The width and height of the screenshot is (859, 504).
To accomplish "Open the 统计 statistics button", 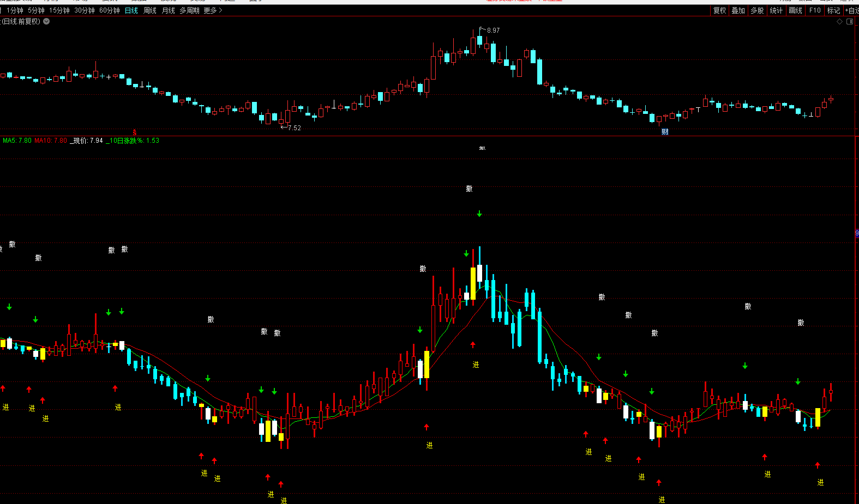I will click(x=776, y=10).
